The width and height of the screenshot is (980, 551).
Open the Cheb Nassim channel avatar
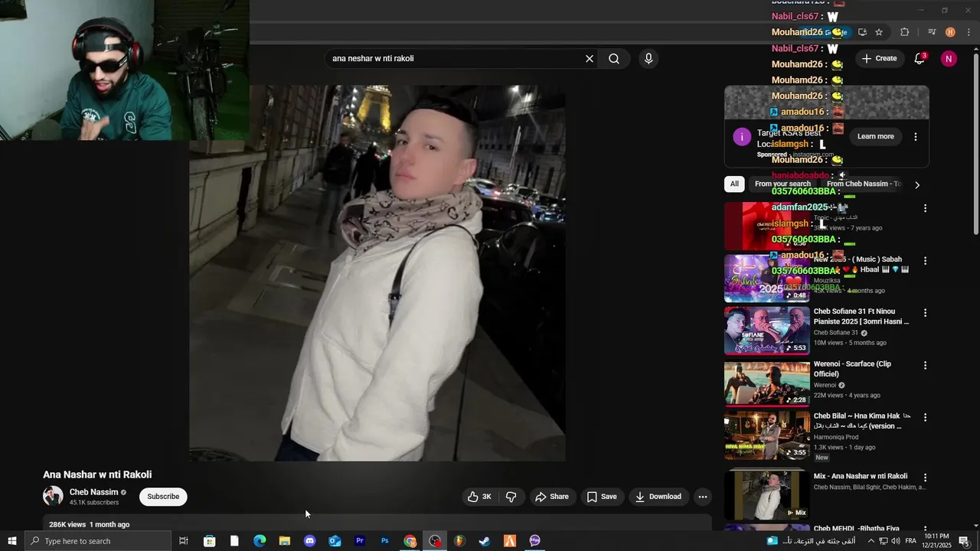coord(53,496)
